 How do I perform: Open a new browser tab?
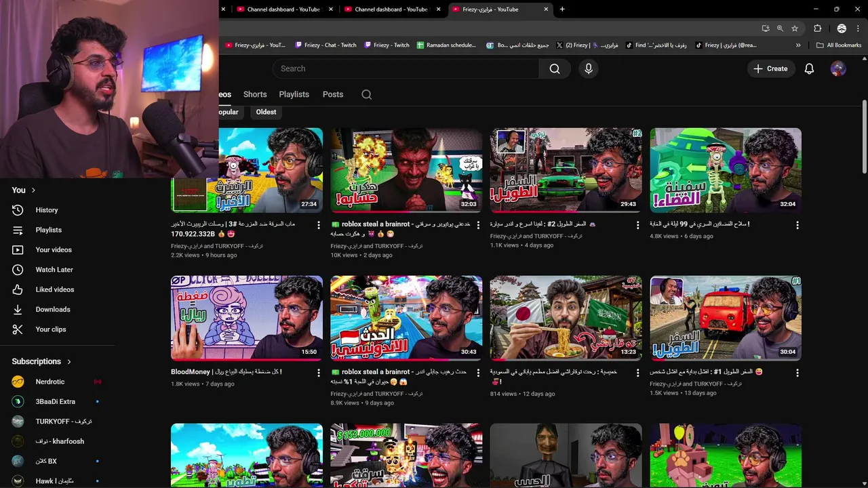(562, 9)
